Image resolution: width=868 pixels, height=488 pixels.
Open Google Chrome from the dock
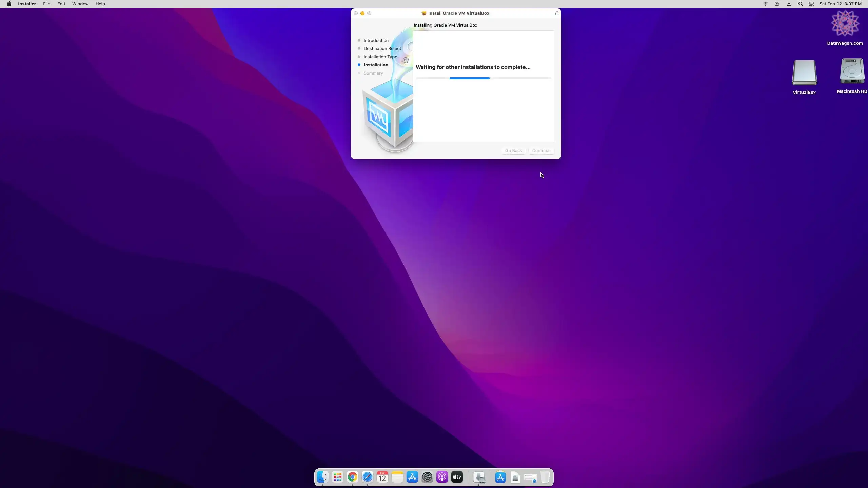[x=353, y=477]
